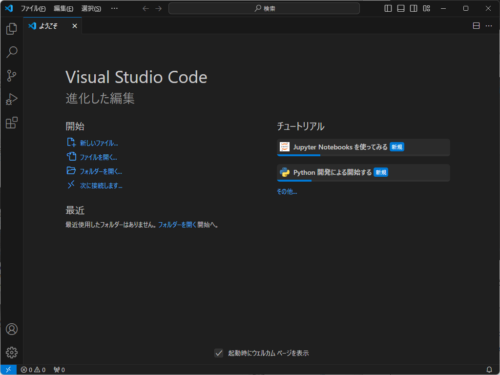Open the Accounts menu icon
500x375 pixels.
tap(12, 329)
